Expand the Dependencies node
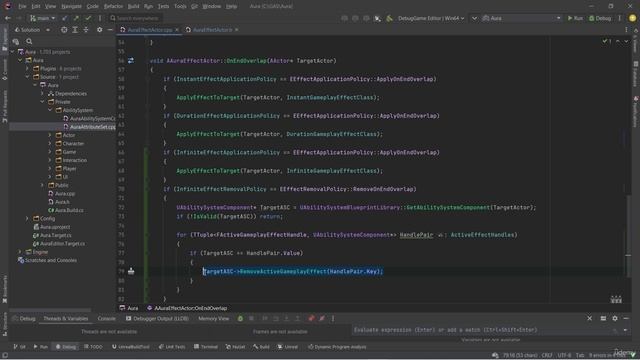This screenshot has width=640, height=360. [42, 93]
